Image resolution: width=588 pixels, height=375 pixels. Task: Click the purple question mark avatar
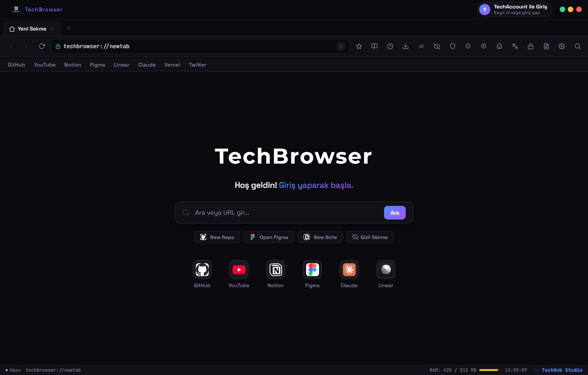pos(485,10)
